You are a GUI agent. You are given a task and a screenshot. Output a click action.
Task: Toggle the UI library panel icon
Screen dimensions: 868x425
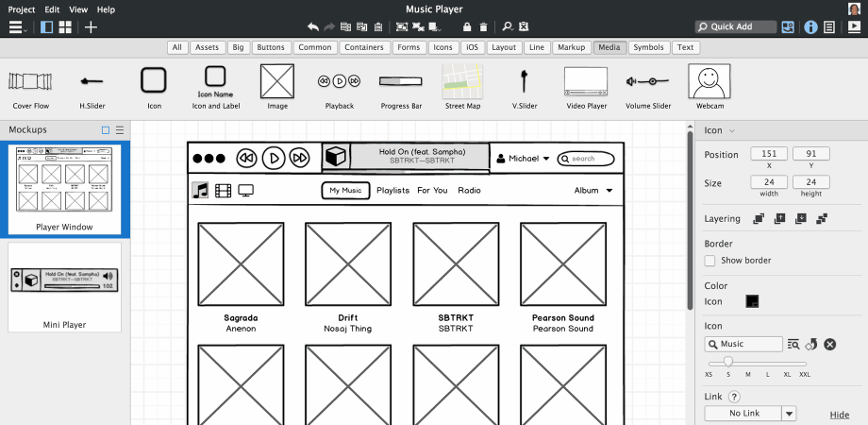click(788, 26)
